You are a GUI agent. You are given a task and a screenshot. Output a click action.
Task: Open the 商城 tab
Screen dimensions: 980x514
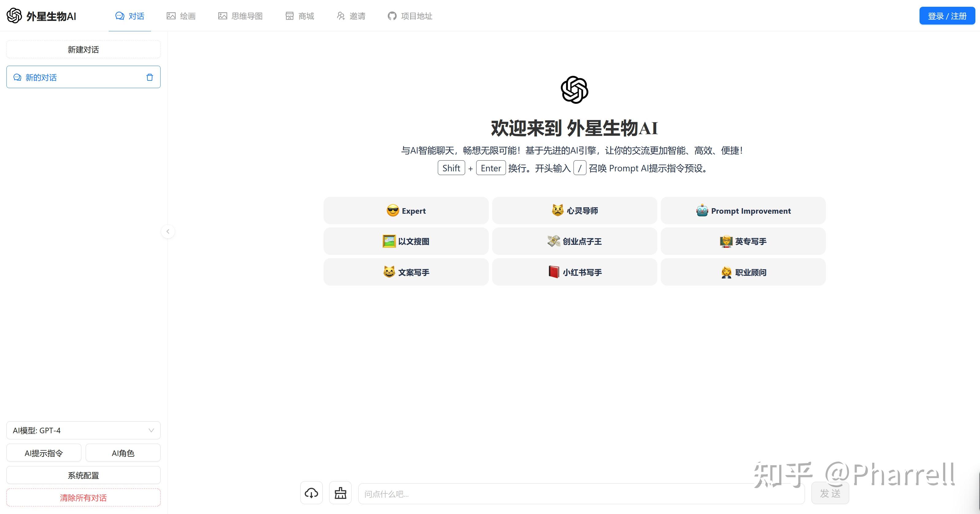(x=300, y=16)
